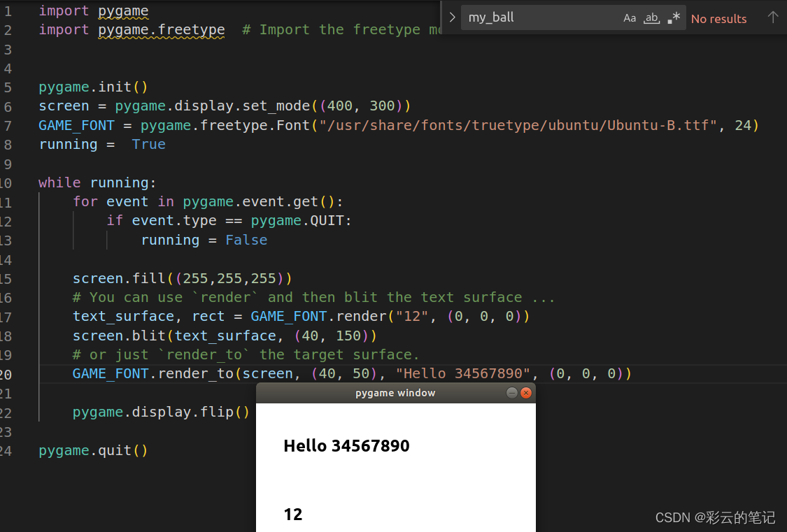This screenshot has height=532, width=787.
Task: Click the Previous Match arrow icon
Action: 774,18
